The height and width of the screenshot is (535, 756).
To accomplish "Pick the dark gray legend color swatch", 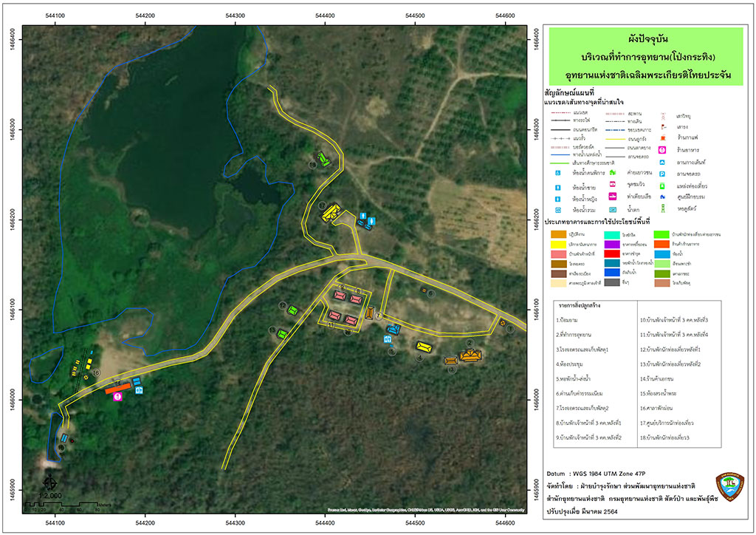I will click(612, 283).
